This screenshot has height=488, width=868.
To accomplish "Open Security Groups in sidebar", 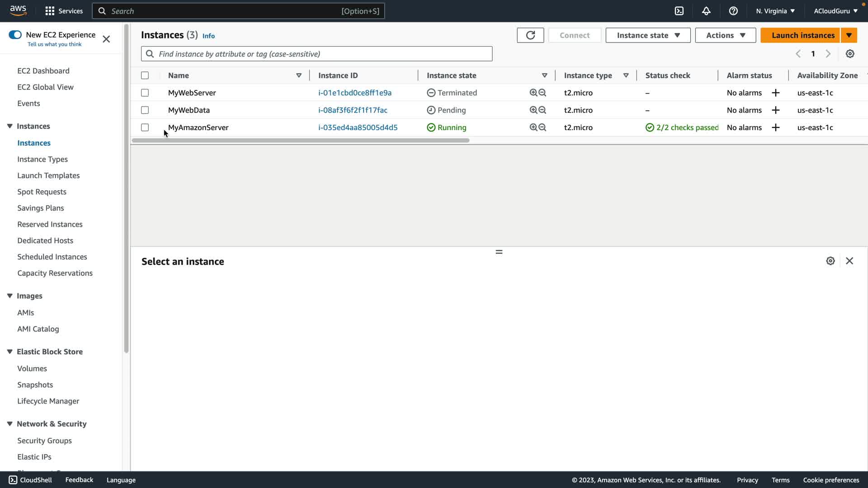I will (x=44, y=441).
